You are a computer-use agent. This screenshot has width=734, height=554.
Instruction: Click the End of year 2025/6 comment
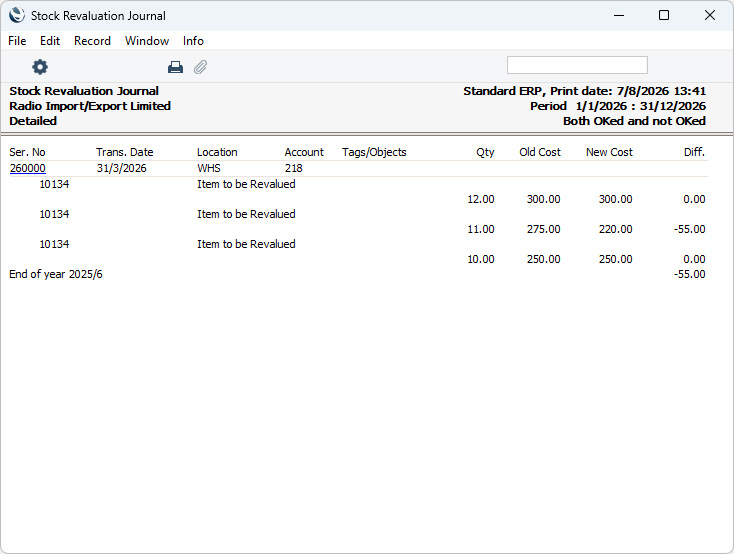[56, 274]
